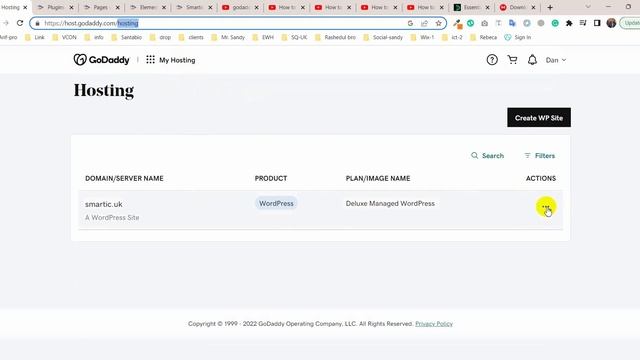Click the WordPress product badge
The height and width of the screenshot is (360, 640).
(276, 203)
